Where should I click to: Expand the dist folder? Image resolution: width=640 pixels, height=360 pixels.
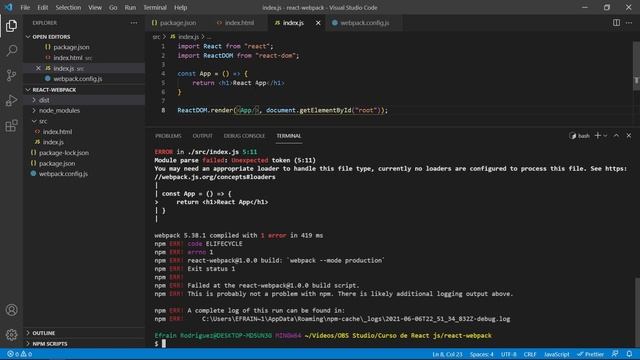84,100
